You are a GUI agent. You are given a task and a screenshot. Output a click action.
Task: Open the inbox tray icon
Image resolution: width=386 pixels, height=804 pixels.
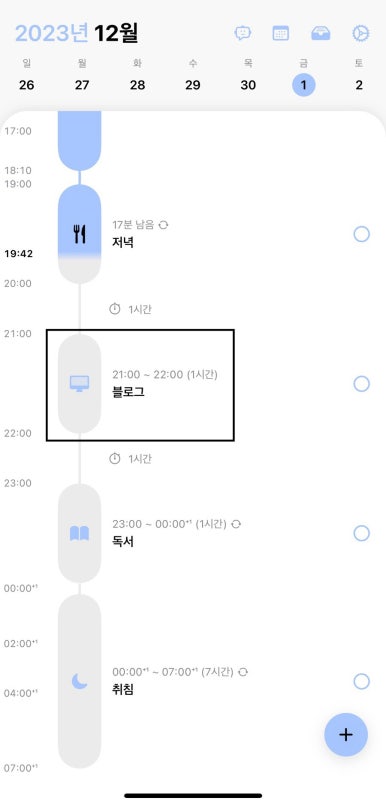(x=321, y=33)
